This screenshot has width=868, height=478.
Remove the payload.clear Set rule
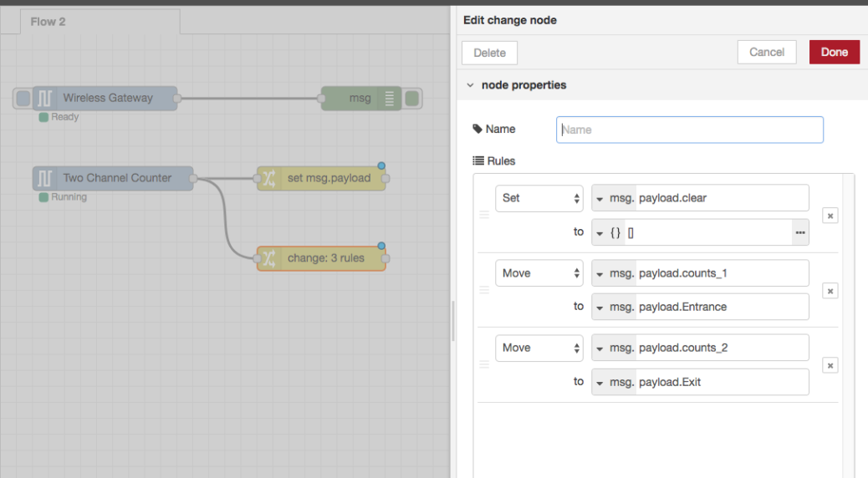pos(830,216)
